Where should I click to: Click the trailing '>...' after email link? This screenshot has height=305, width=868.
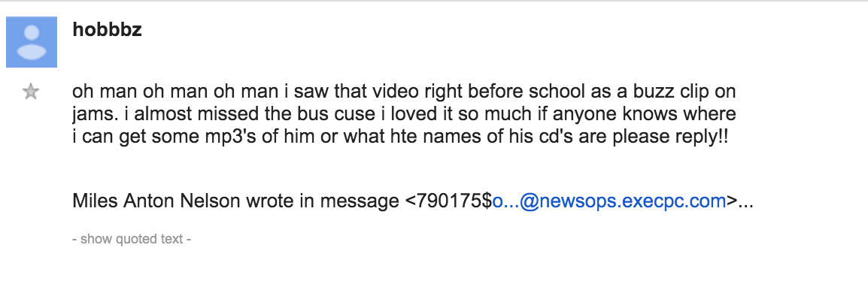click(739, 201)
